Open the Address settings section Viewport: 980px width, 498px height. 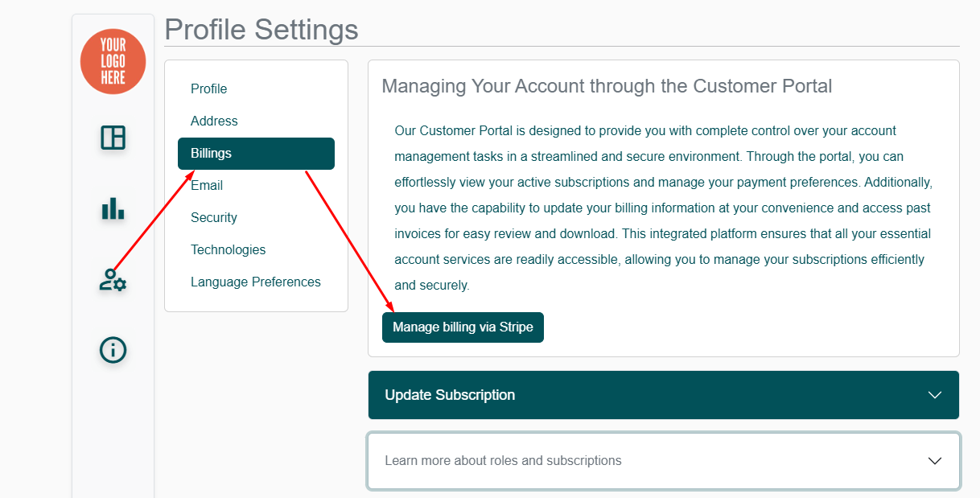tap(214, 121)
